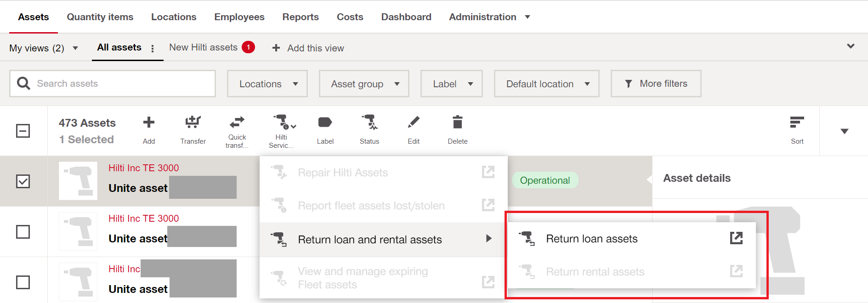Click the Label tag icon
Screen dimensions: 868x303
[325, 122]
